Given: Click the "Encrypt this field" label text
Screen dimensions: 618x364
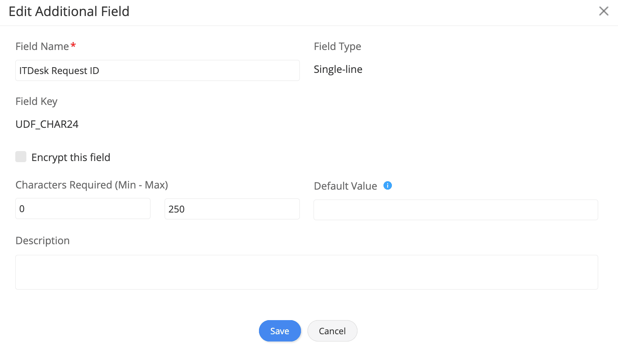Looking at the screenshot, I should pos(71,157).
